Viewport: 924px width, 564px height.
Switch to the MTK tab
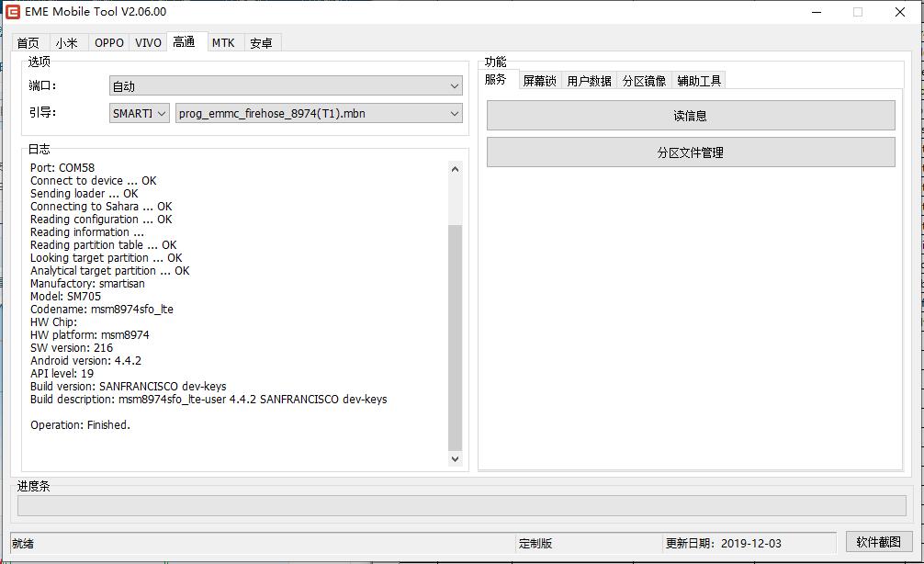tap(223, 43)
